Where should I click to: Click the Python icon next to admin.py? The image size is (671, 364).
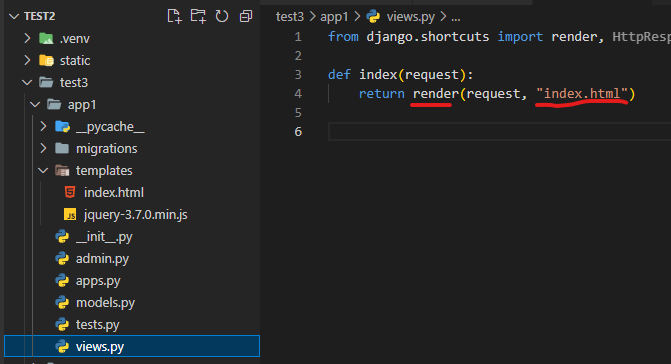[x=62, y=258]
